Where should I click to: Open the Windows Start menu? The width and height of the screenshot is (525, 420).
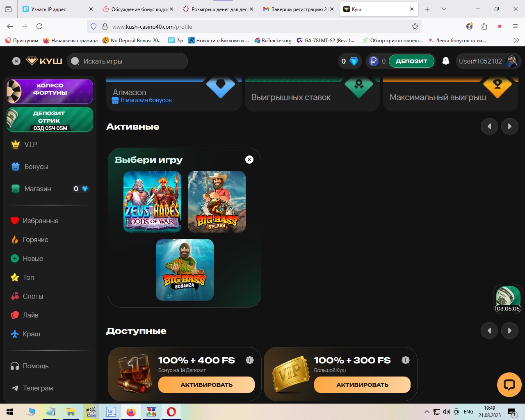click(10, 412)
